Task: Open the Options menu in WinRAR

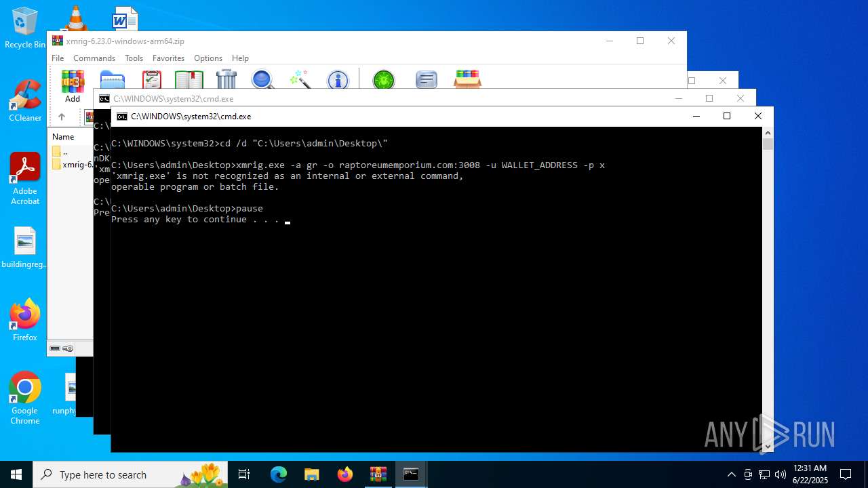Action: pyautogui.click(x=208, y=58)
